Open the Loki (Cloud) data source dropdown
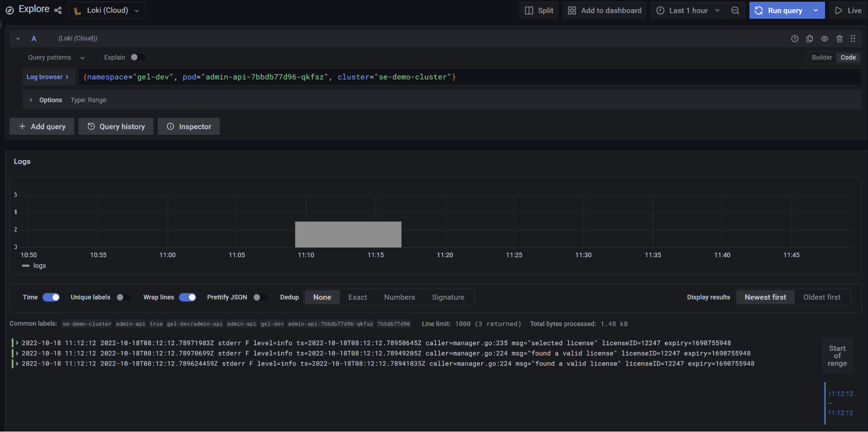 107,10
